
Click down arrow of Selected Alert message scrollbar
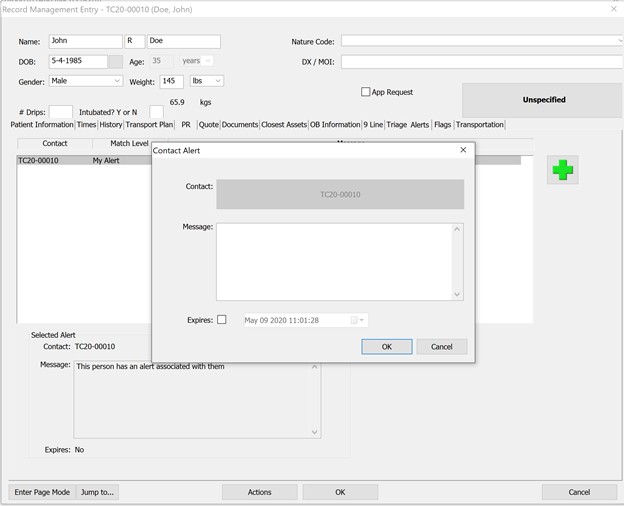(x=314, y=432)
